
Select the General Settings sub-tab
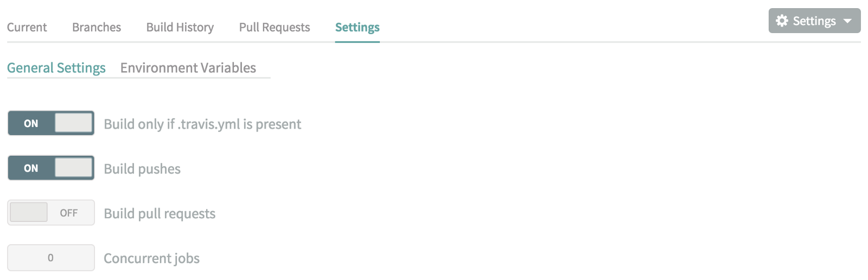[56, 68]
